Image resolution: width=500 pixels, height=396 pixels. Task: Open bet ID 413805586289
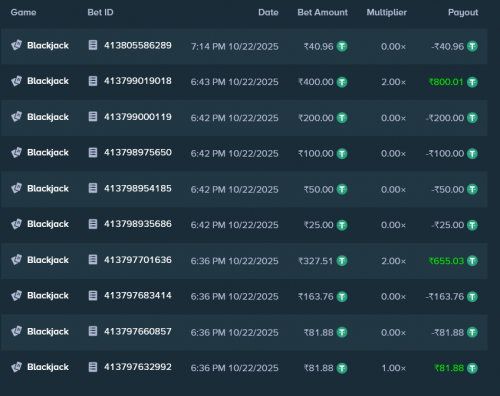[138, 45]
